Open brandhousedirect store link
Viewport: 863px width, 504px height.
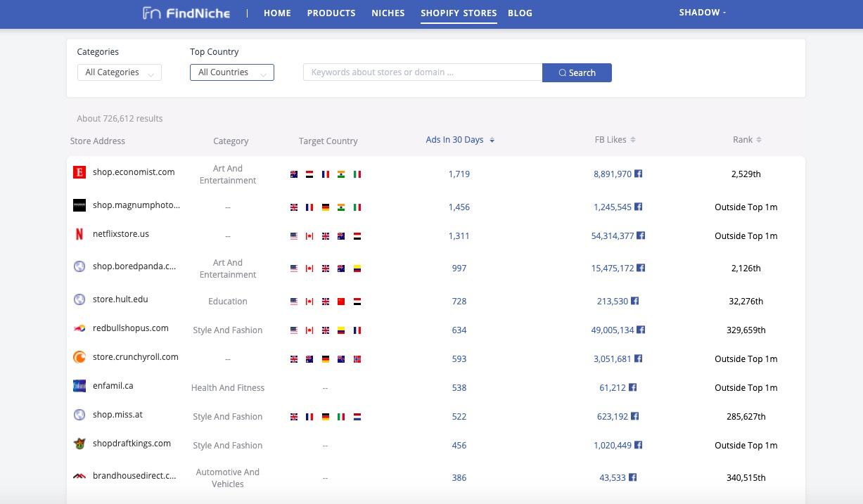pyautogui.click(x=134, y=476)
